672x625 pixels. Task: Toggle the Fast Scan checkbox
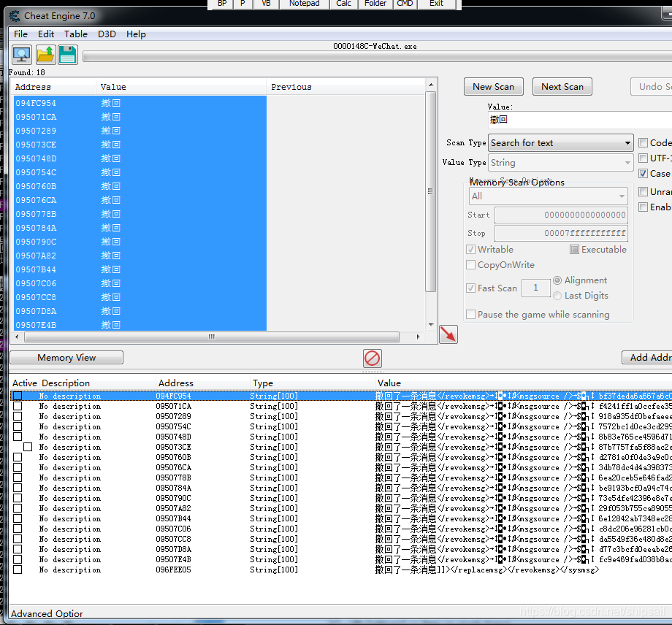click(470, 288)
